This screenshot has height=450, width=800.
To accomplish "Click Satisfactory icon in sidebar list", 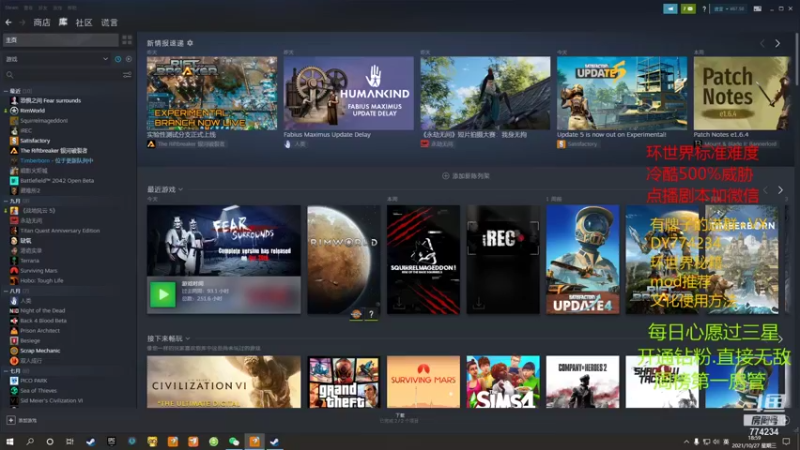I will [14, 140].
